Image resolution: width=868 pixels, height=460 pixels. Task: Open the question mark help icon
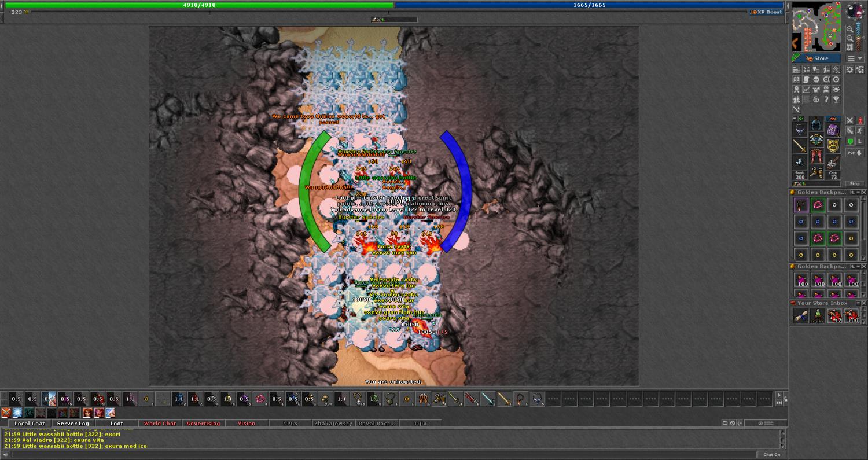(826, 99)
